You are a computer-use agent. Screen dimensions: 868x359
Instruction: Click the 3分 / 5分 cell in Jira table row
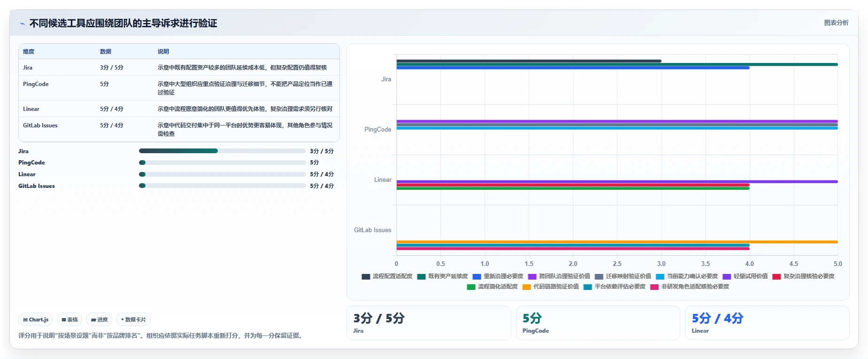pos(112,68)
